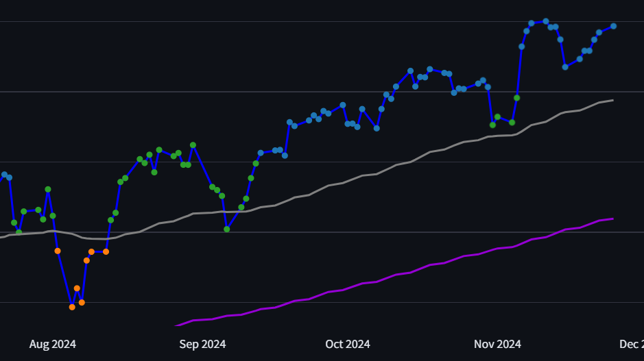644x361 pixels.
Task: Select the last orange point before green recovery
Action: (x=106, y=251)
